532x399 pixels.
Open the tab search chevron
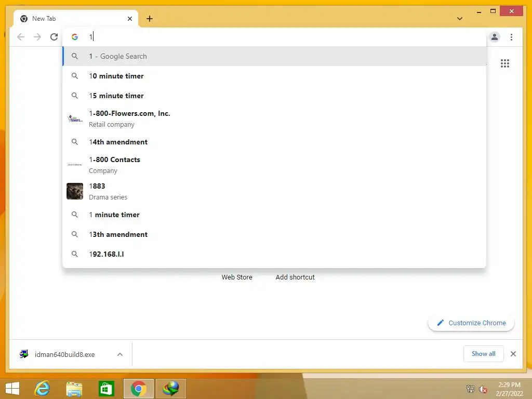[x=460, y=19]
